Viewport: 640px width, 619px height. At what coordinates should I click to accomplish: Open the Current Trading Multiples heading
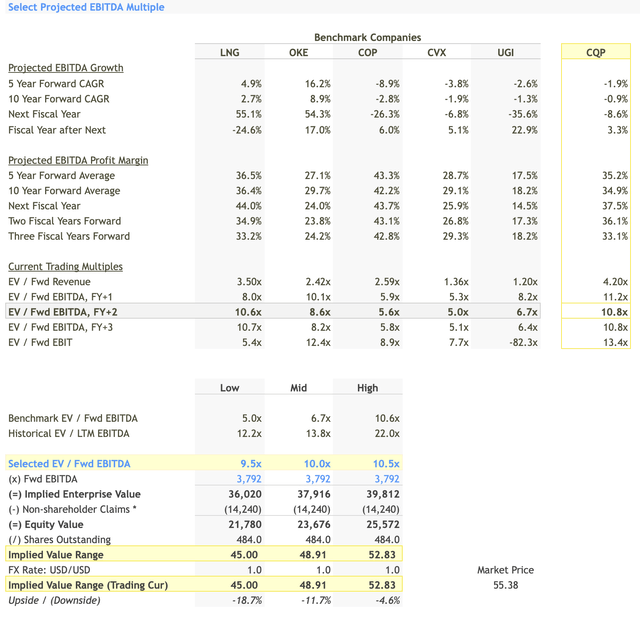click(66, 266)
